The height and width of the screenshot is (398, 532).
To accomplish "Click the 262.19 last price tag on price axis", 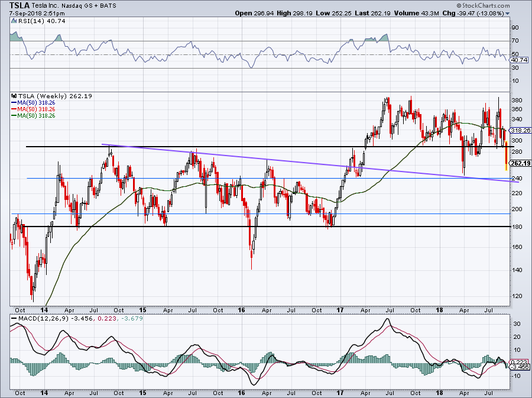I will tap(520, 163).
